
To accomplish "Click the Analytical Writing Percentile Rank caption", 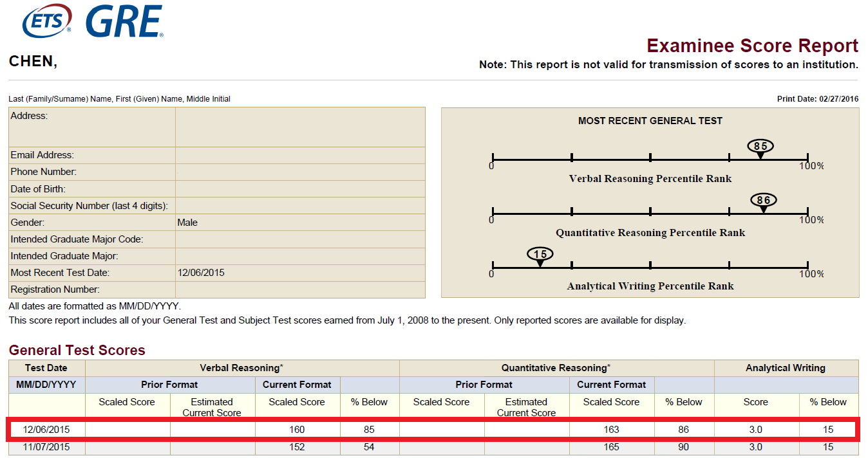I will pos(650,286).
